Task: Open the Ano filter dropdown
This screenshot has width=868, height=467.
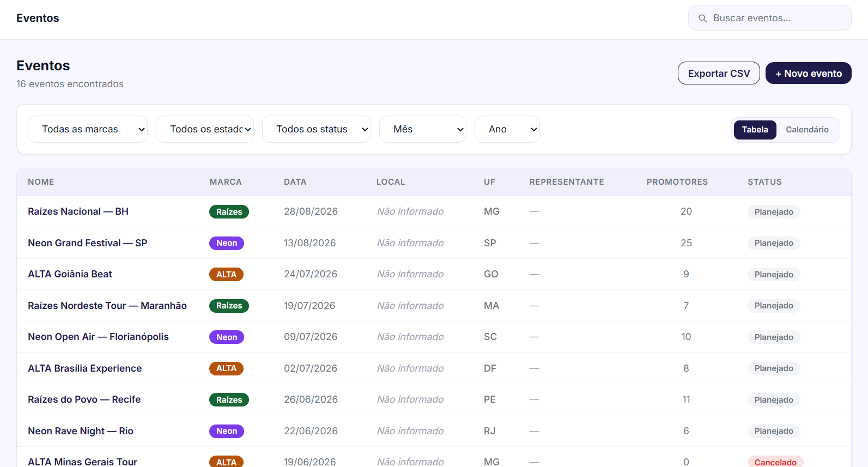Action: coord(507,129)
